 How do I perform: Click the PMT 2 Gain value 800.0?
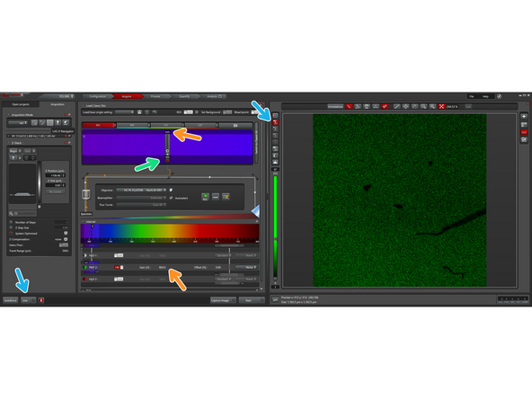(x=162, y=268)
